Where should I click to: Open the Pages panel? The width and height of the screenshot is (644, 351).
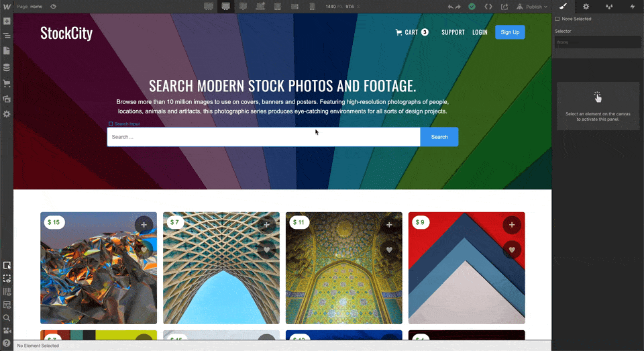coord(7,51)
